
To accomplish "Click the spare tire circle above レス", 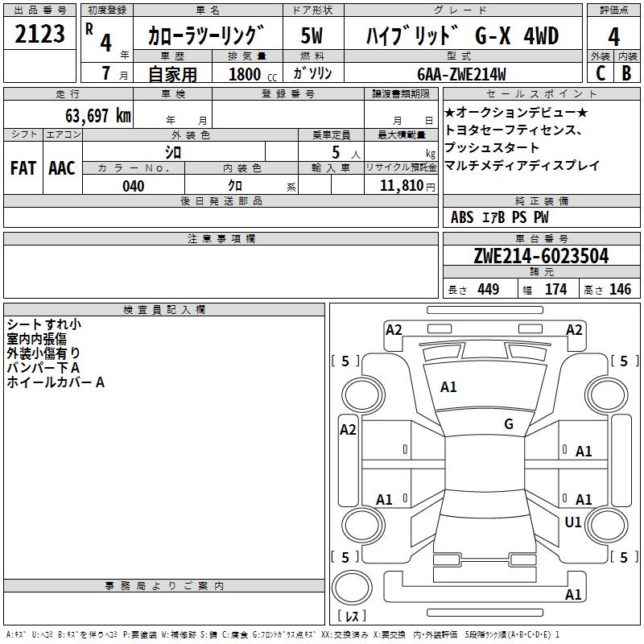I will (352, 588).
